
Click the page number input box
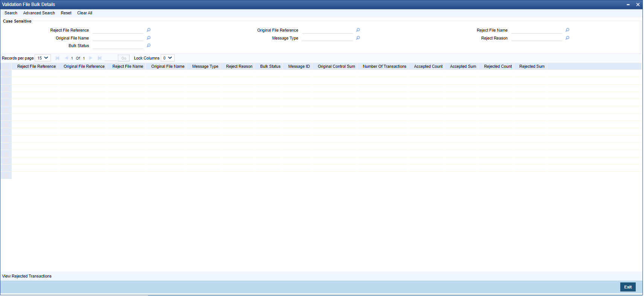coord(111,58)
